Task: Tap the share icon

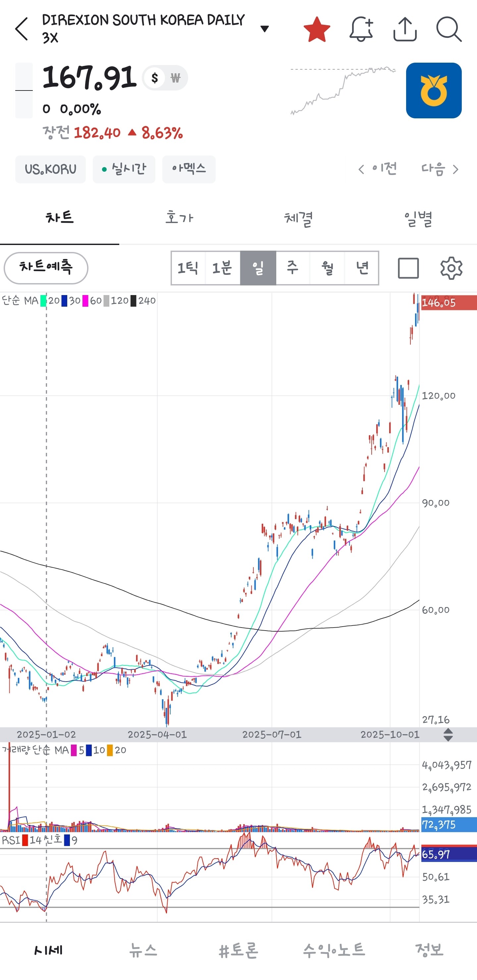Action: click(x=405, y=29)
